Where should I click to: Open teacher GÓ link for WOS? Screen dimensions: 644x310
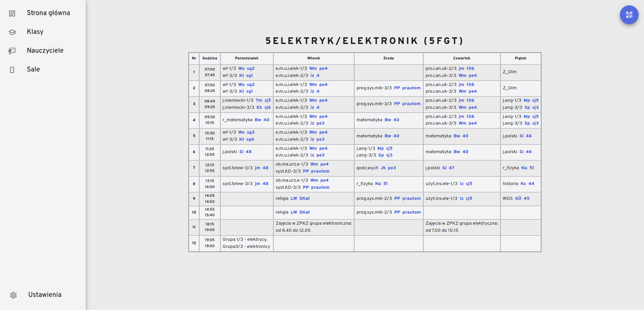click(x=518, y=198)
